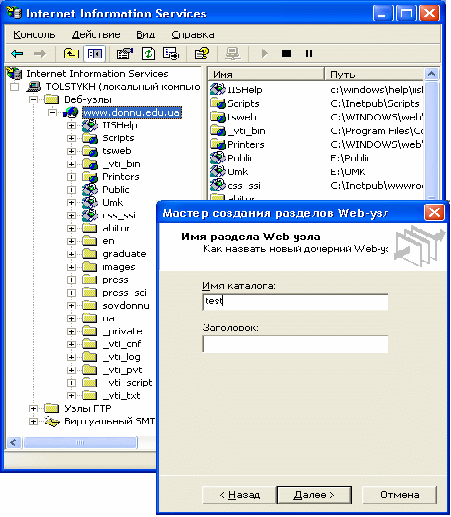The height and width of the screenshot is (517, 451).
Task: Expand the virtual SMTP server node
Action: [33, 421]
